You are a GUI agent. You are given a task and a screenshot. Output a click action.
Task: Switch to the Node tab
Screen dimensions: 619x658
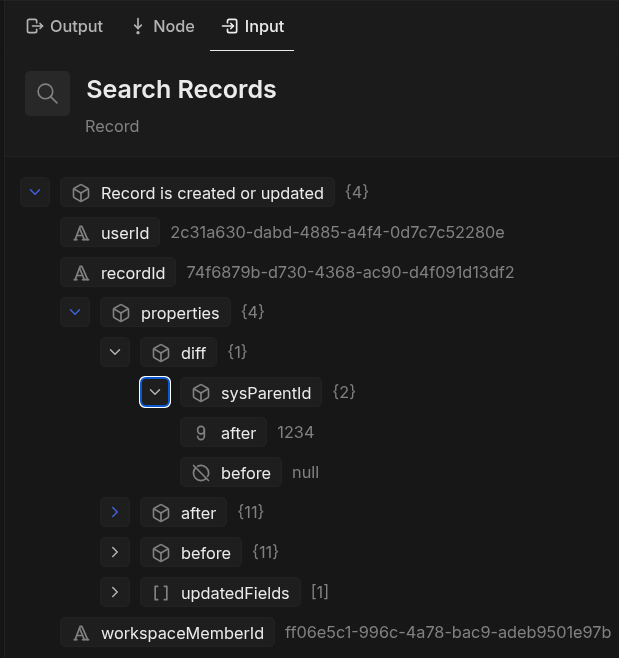click(162, 26)
